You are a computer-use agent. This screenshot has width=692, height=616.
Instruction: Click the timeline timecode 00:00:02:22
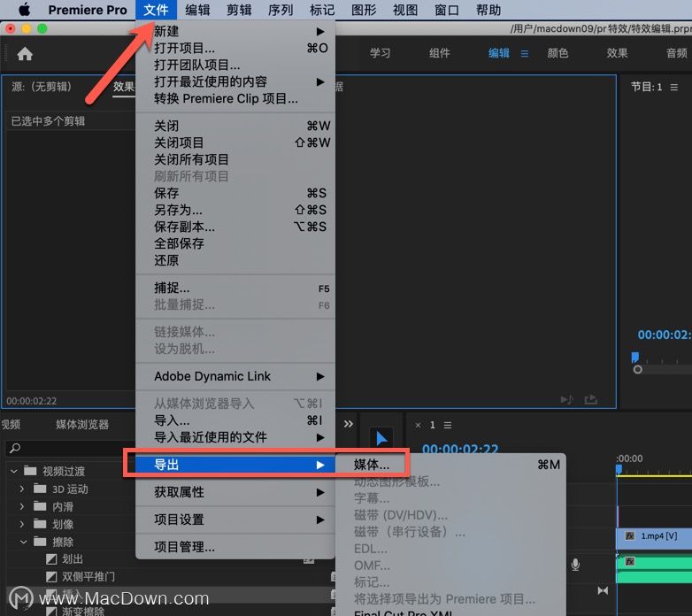460,450
